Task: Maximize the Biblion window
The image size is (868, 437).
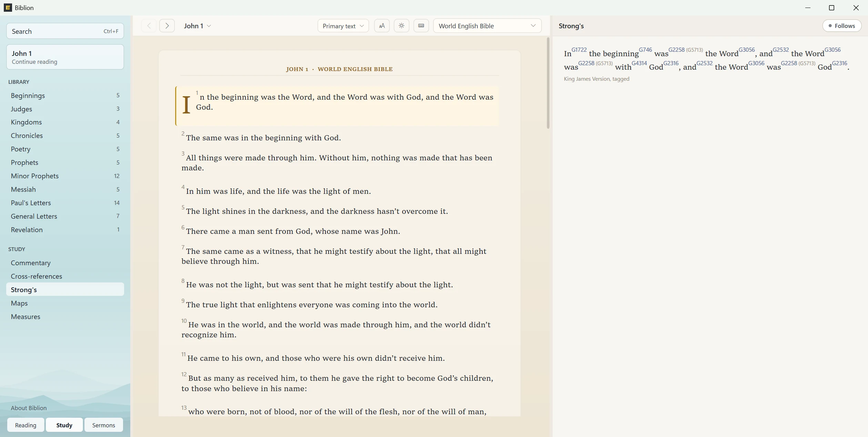Action: point(831,8)
